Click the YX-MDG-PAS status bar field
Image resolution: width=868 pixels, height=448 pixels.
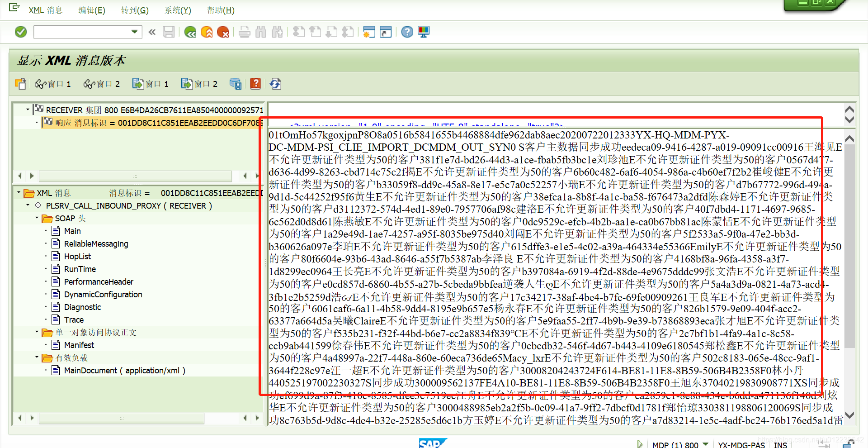[741, 444]
